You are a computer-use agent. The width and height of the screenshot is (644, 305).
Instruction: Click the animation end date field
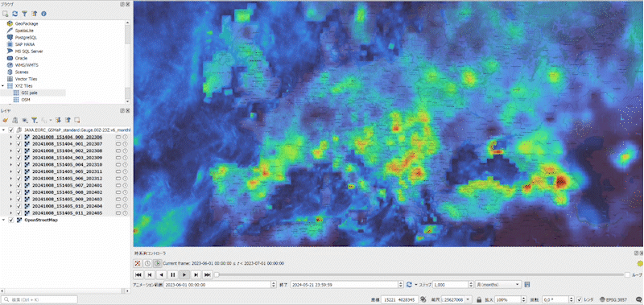(x=347, y=284)
